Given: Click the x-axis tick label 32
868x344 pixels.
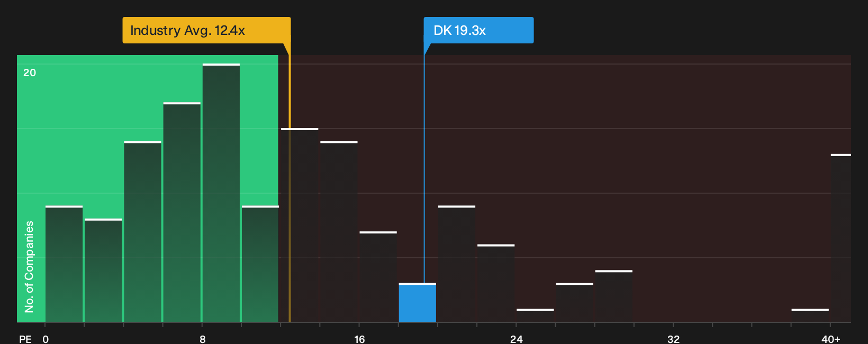Looking at the screenshot, I should (x=673, y=339).
